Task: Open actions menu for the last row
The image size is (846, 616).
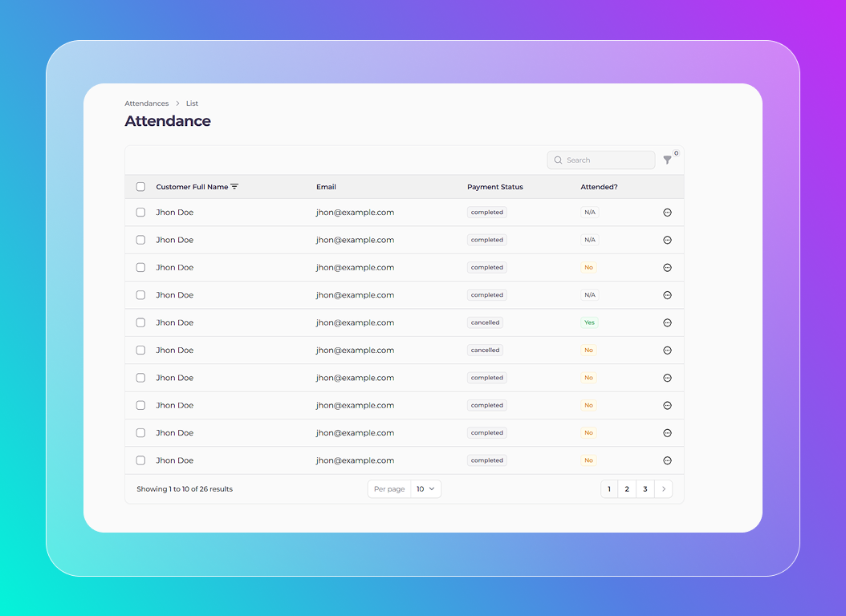Action: pyautogui.click(x=667, y=460)
